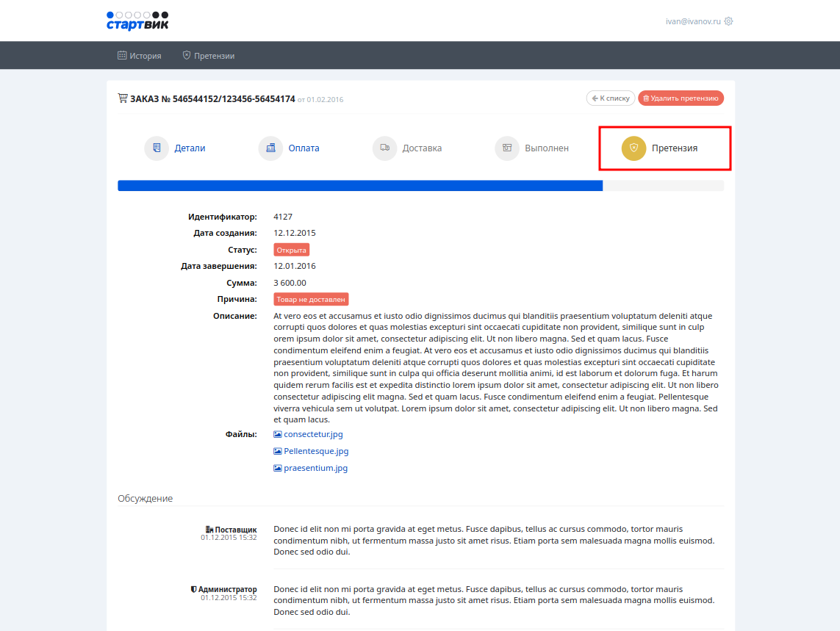Click the Выполнен step circle icon
This screenshot has width=840, height=631.
click(506, 148)
